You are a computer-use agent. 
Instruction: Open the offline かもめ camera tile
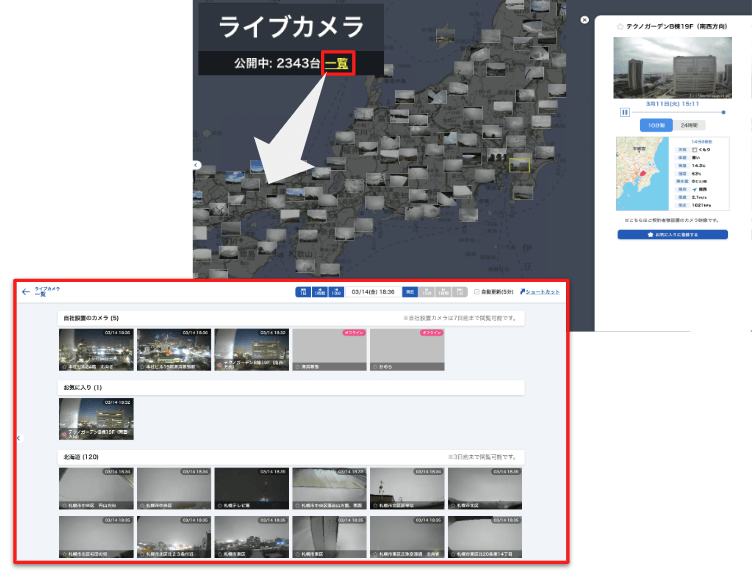click(x=407, y=349)
